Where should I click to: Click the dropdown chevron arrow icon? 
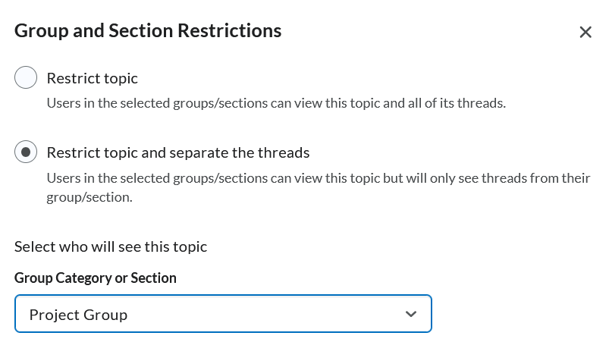coord(411,314)
